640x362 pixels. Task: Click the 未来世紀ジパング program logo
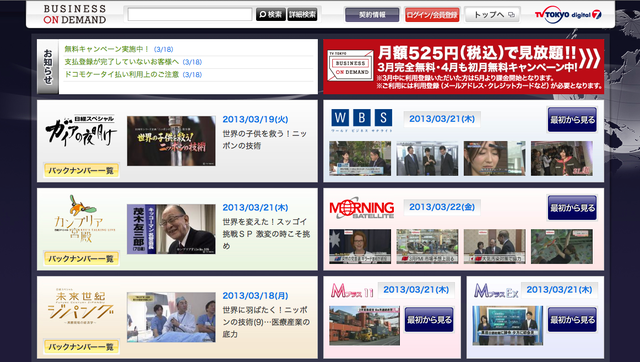click(x=80, y=307)
